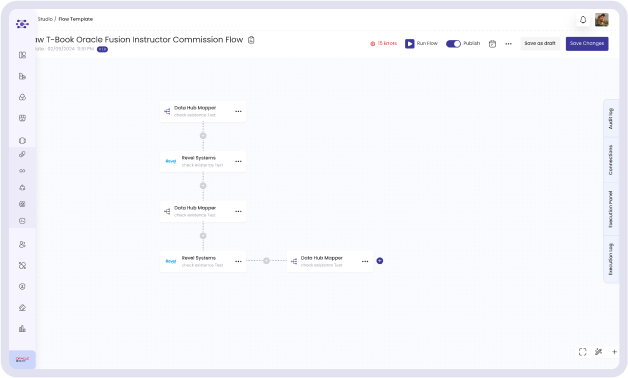Viewport: 628px width, 378px height.
Task: Open the Execution Panel side tab
Action: coord(611,209)
